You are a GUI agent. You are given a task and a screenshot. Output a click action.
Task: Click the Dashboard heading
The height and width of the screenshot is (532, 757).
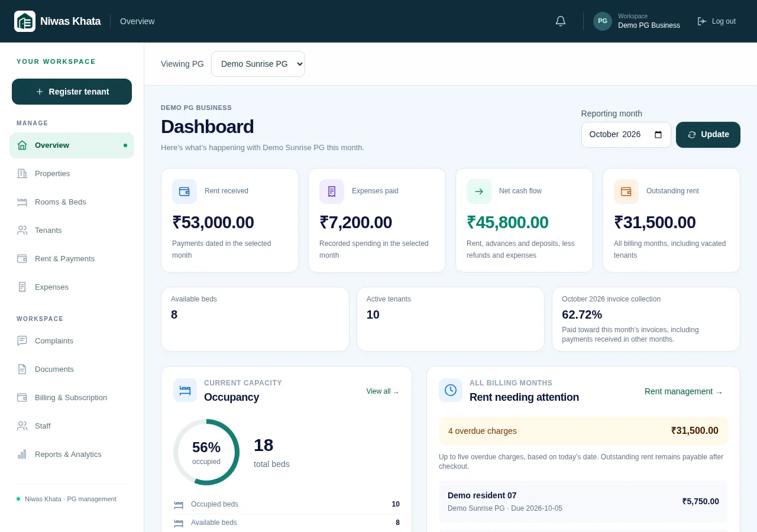(207, 126)
